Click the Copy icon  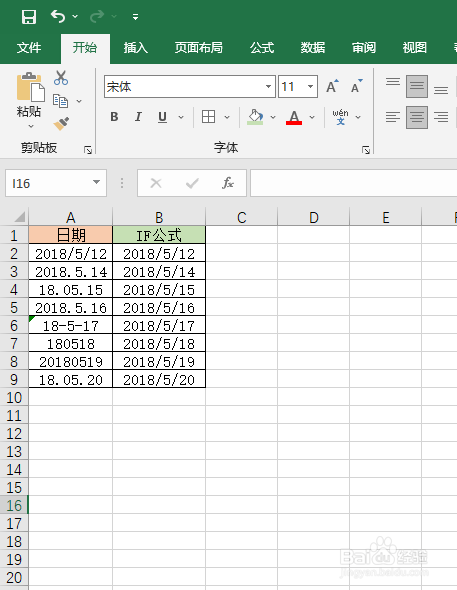[x=61, y=101]
